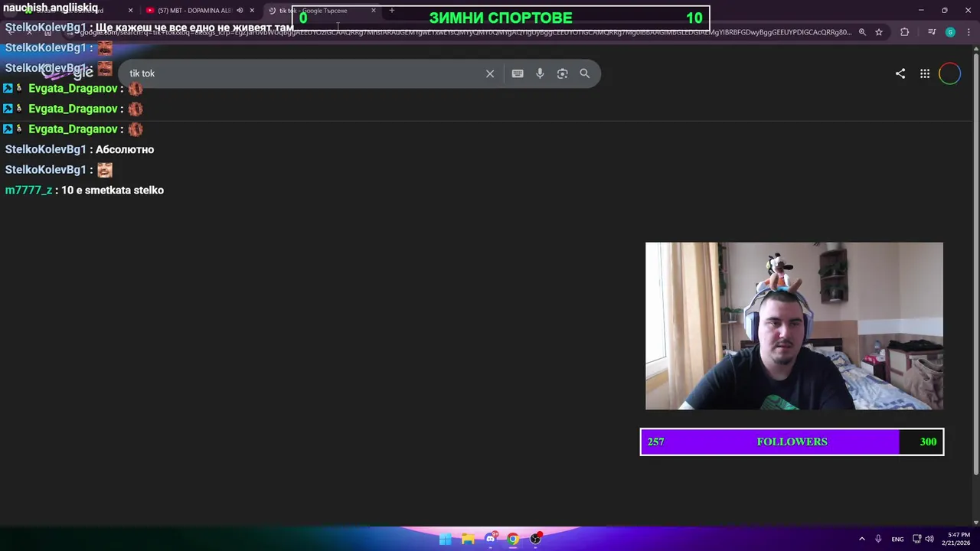Bookmark this page with the star
This screenshot has width=980, height=551.
(879, 32)
